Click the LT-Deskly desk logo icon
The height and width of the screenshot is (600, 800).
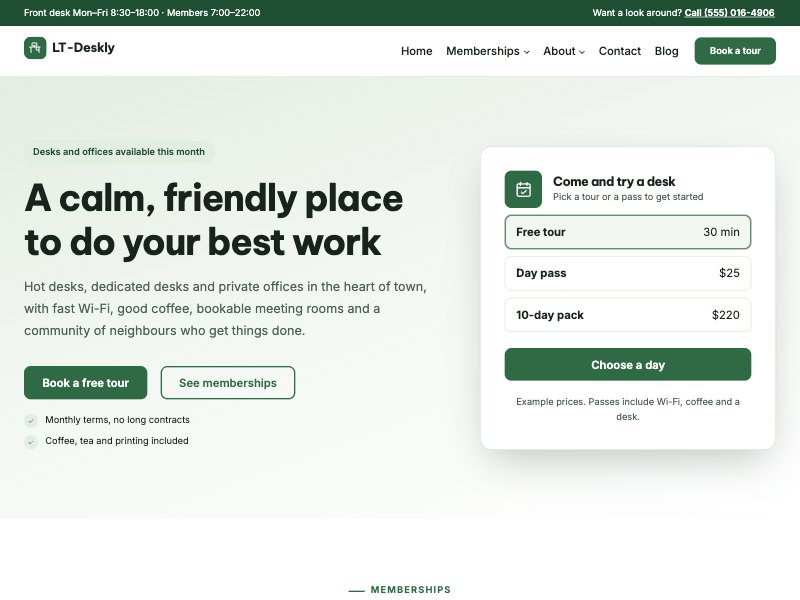pyautogui.click(x=35, y=48)
